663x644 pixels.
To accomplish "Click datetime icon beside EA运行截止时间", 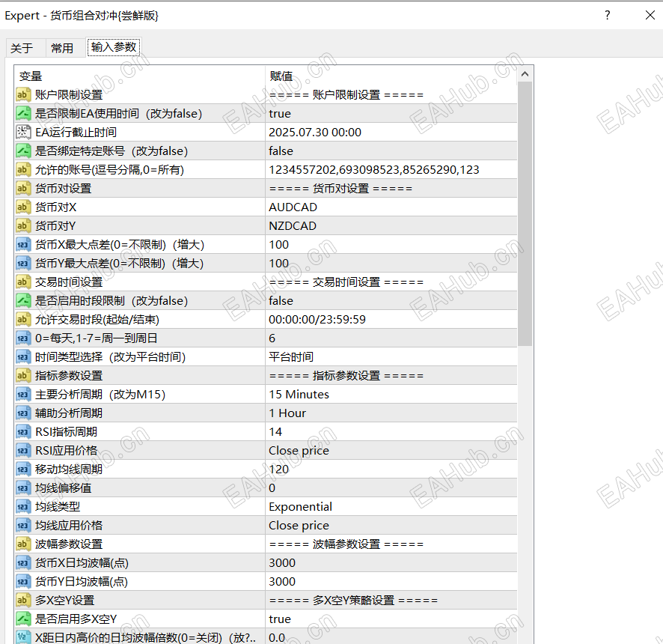I will (x=23, y=132).
